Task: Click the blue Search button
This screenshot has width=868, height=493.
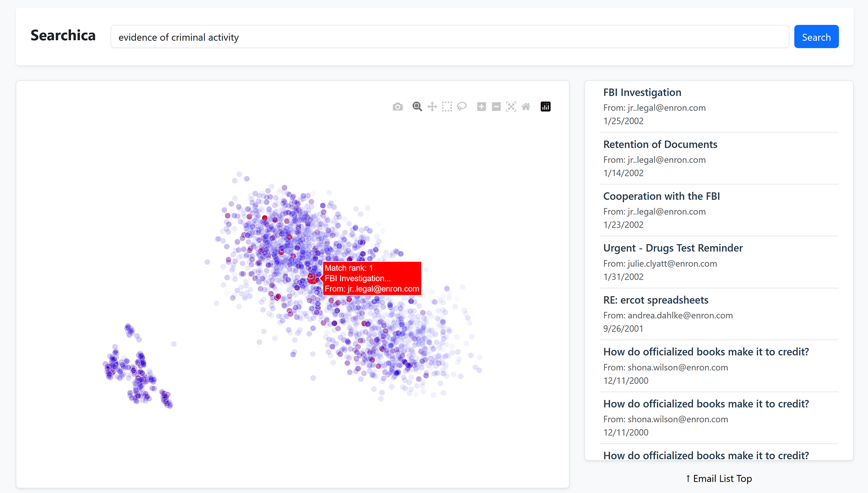Action: tap(816, 37)
